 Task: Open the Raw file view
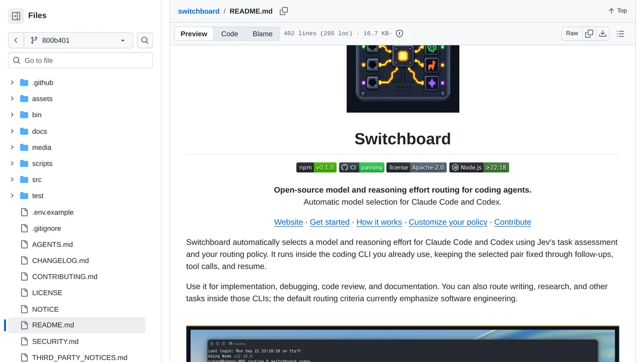tap(572, 34)
